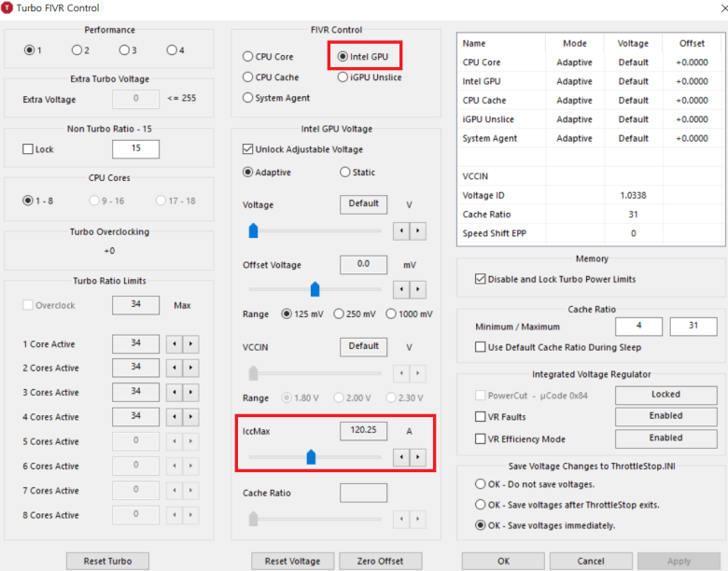This screenshot has height=571, width=728.
Task: Click left arrow for Offset Voltage
Action: (401, 289)
